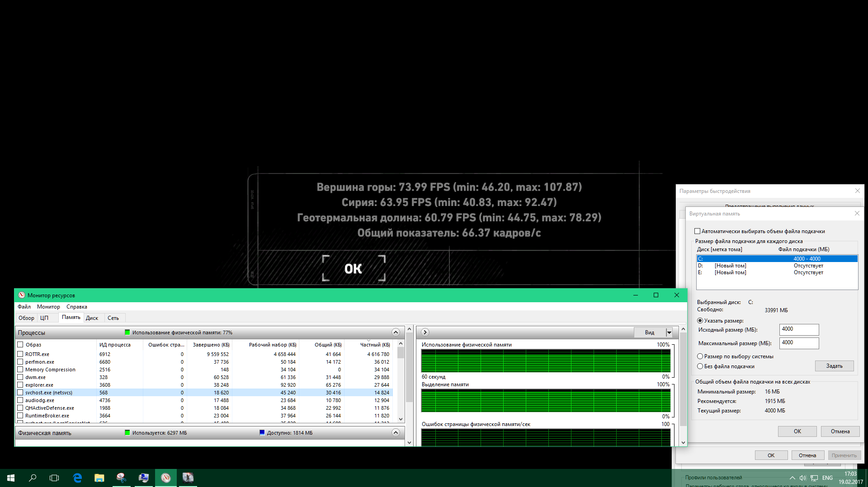
Task: Check the QHActiveDefense.exe process box
Action: pos(20,408)
